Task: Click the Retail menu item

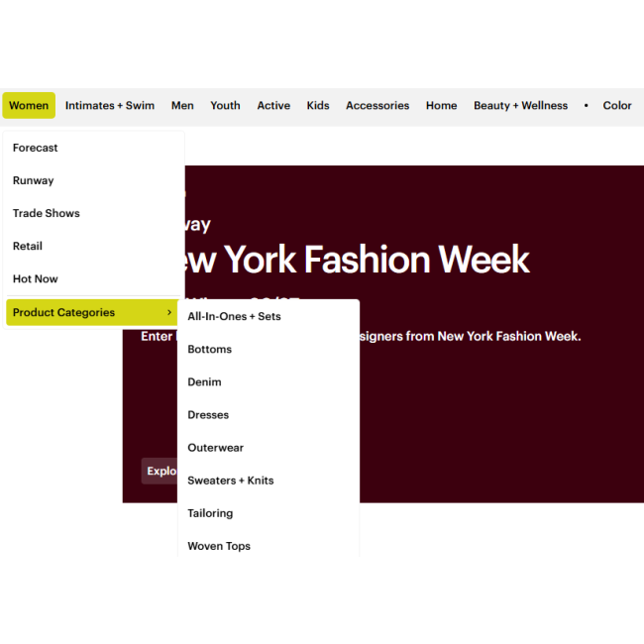Action: point(94,246)
